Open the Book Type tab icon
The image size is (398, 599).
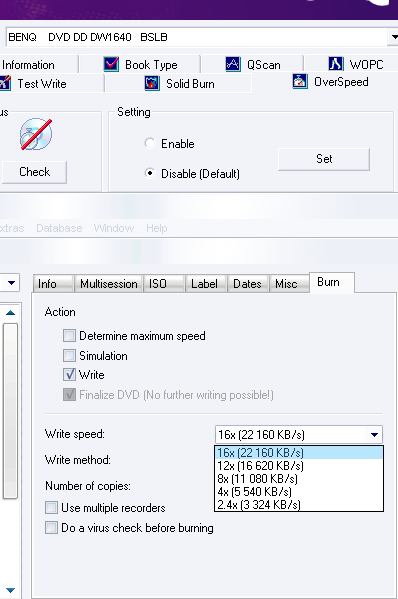(x=111, y=64)
